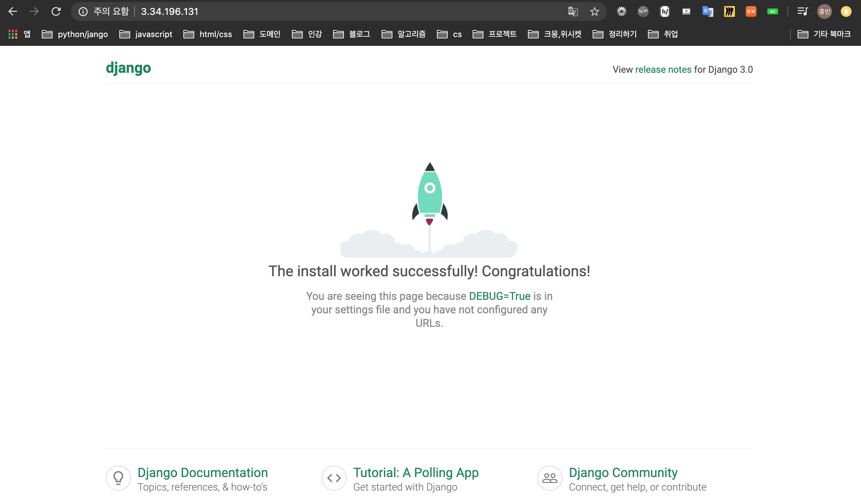Open the translate page icon in address bar
The width and height of the screenshot is (861, 504).
tap(573, 11)
